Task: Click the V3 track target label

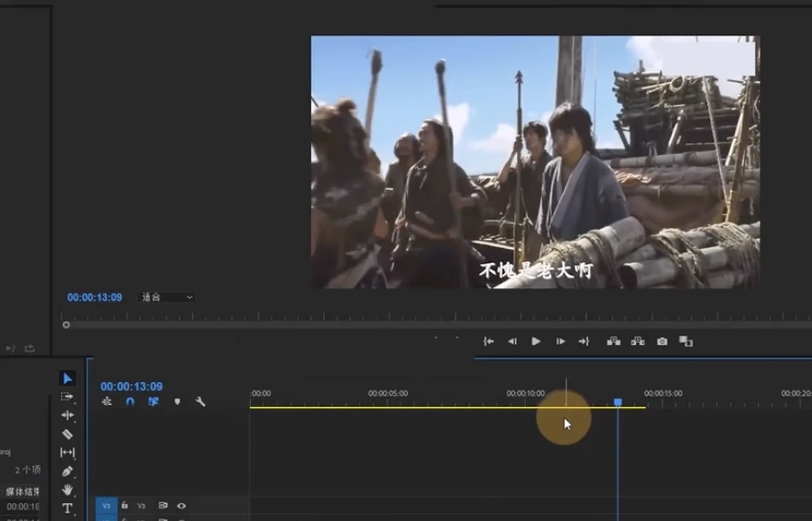Action: 142,506
